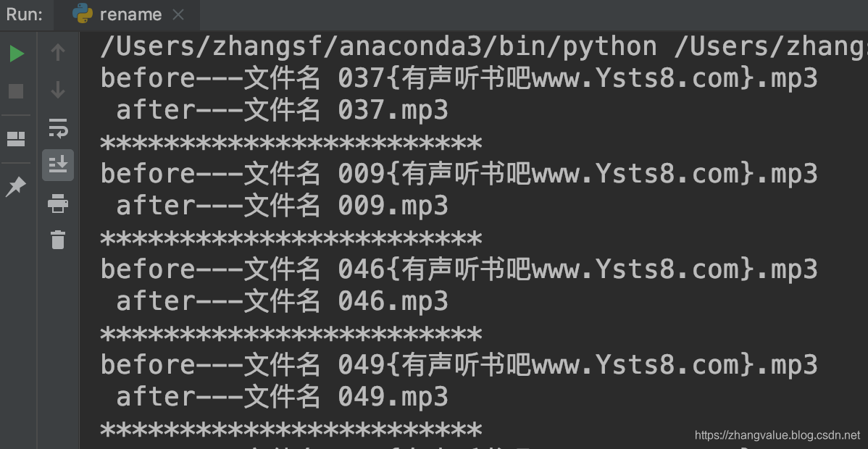Screen dimensions: 868x449
Task: Jump to next output with down arrow
Action: click(58, 92)
